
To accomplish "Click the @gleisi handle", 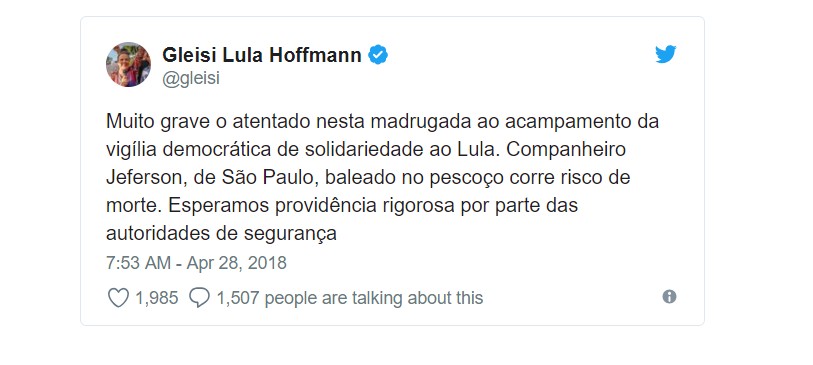I will point(191,78).
